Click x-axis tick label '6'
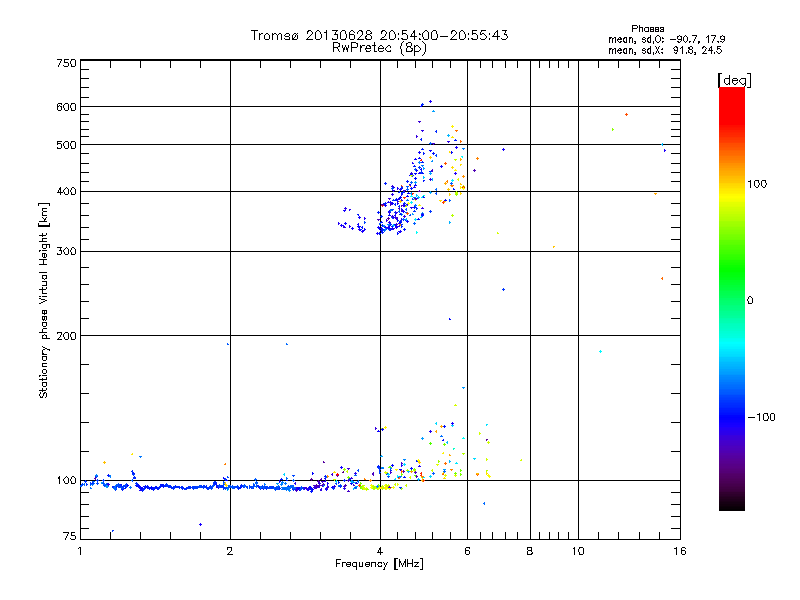The height and width of the screenshot is (600, 800). click(467, 551)
